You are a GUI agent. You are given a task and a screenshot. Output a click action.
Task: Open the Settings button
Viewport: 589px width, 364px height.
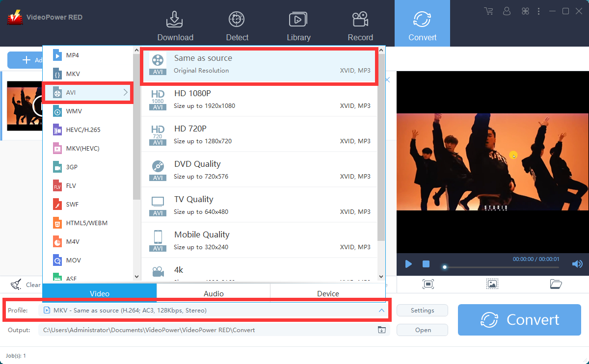(422, 310)
